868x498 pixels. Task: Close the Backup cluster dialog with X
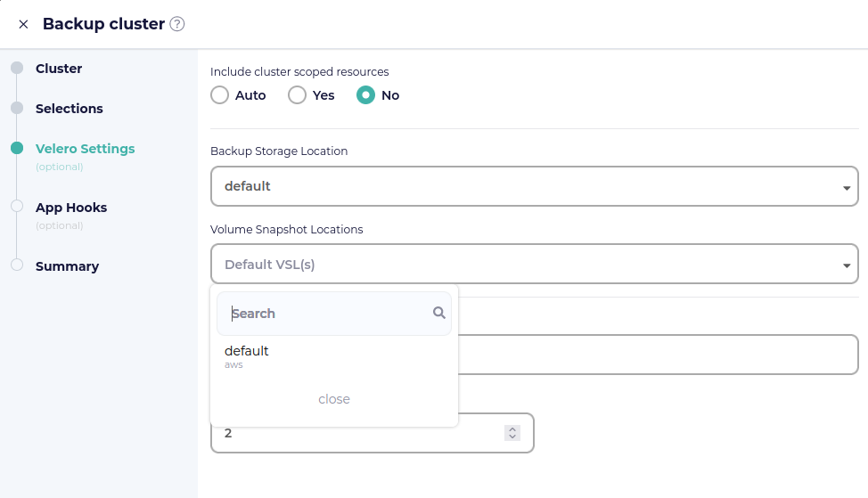tap(23, 24)
